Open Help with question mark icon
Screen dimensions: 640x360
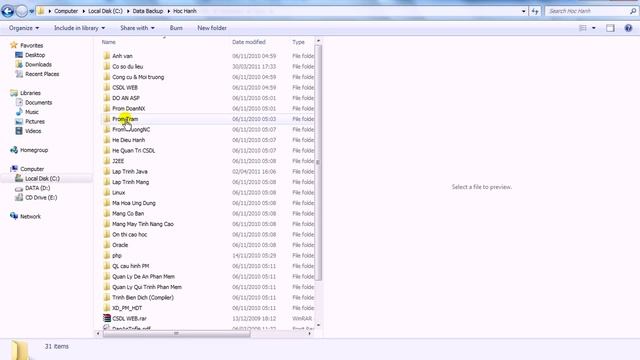628,28
